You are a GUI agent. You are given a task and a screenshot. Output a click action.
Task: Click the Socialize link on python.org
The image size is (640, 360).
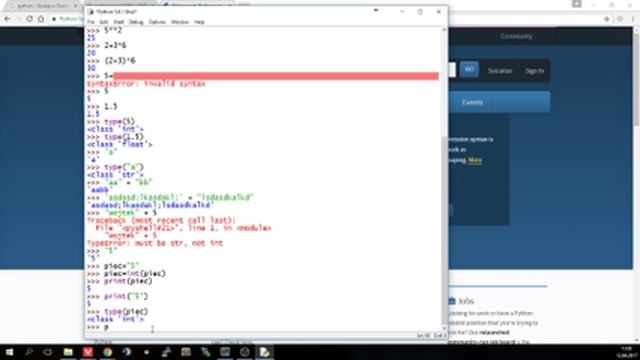500,71
